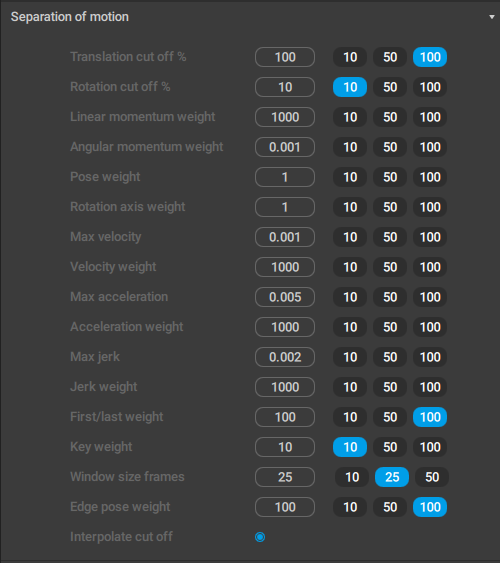
Task: Select 100 preset for Rotation axis weight
Action: pyautogui.click(x=430, y=207)
